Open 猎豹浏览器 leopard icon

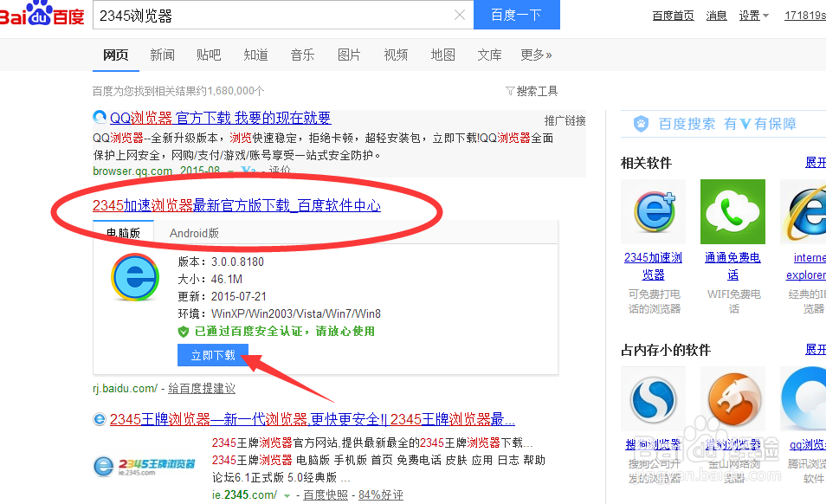click(732, 399)
